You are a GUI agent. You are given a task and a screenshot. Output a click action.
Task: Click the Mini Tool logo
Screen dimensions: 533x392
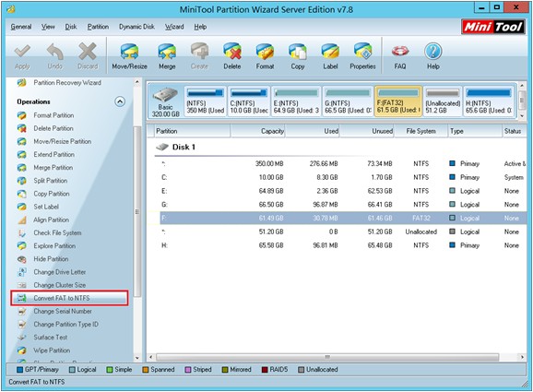(x=492, y=27)
